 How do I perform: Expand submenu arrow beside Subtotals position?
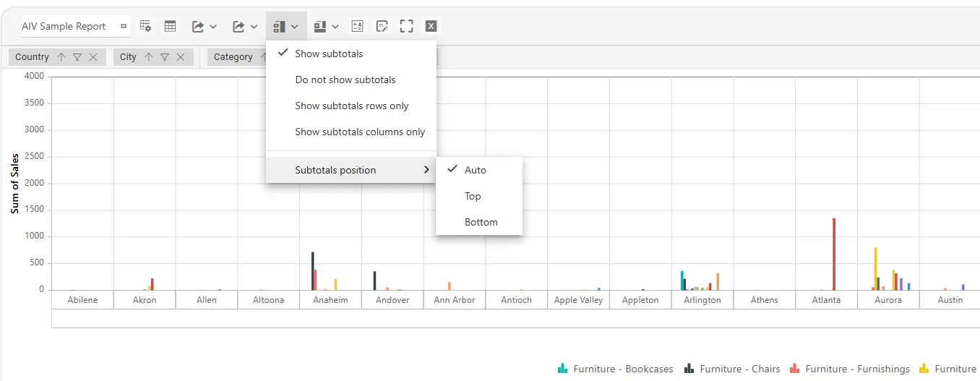click(x=427, y=170)
